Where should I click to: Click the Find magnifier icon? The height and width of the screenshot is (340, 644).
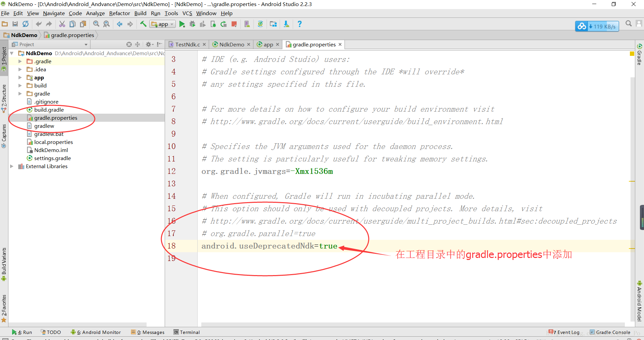[96, 24]
